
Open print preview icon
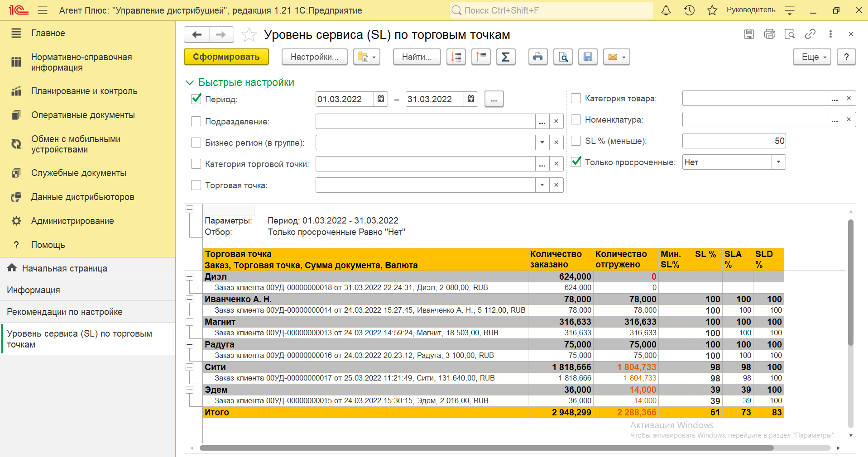(x=563, y=57)
